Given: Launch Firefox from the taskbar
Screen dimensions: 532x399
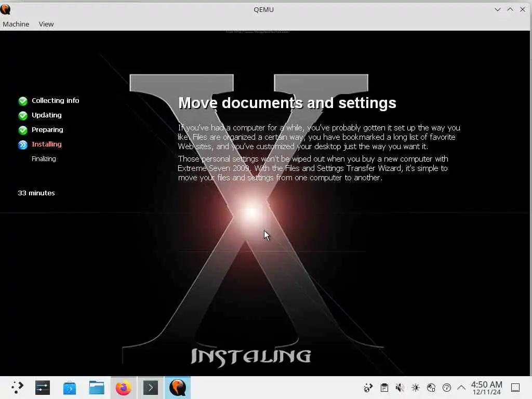Looking at the screenshot, I should 123,388.
